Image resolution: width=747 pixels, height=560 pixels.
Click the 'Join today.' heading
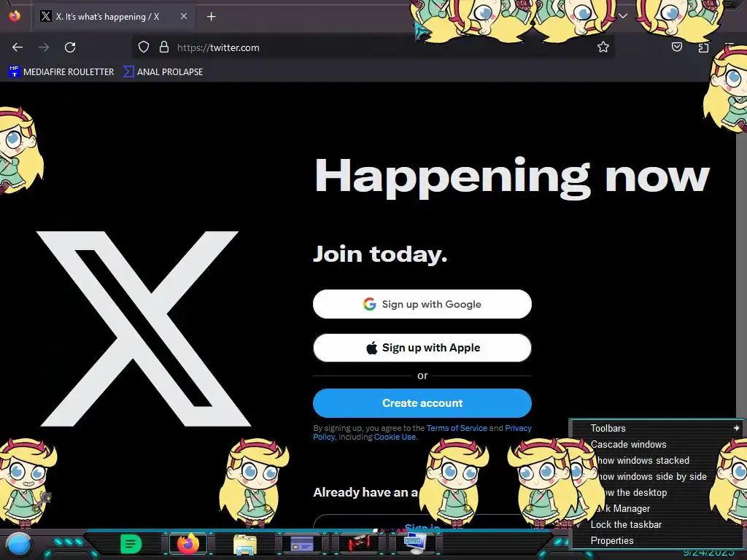(380, 254)
